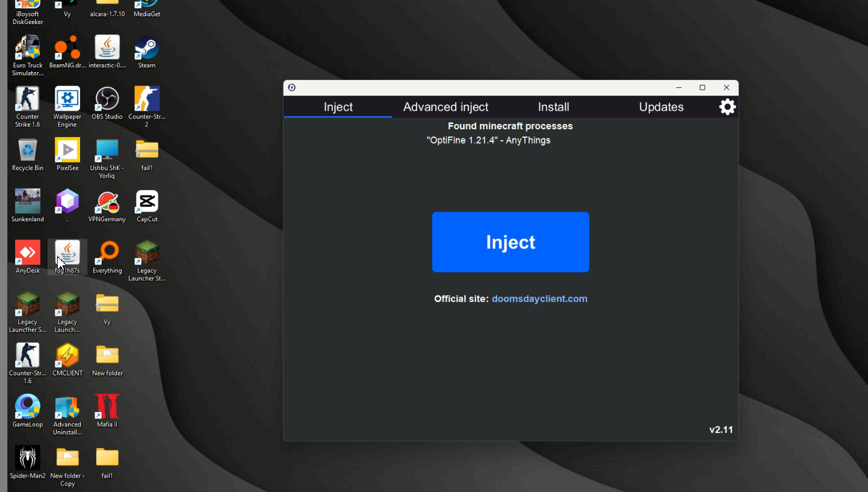
Task: Click the Doomsday logo in title bar
Action: (292, 88)
